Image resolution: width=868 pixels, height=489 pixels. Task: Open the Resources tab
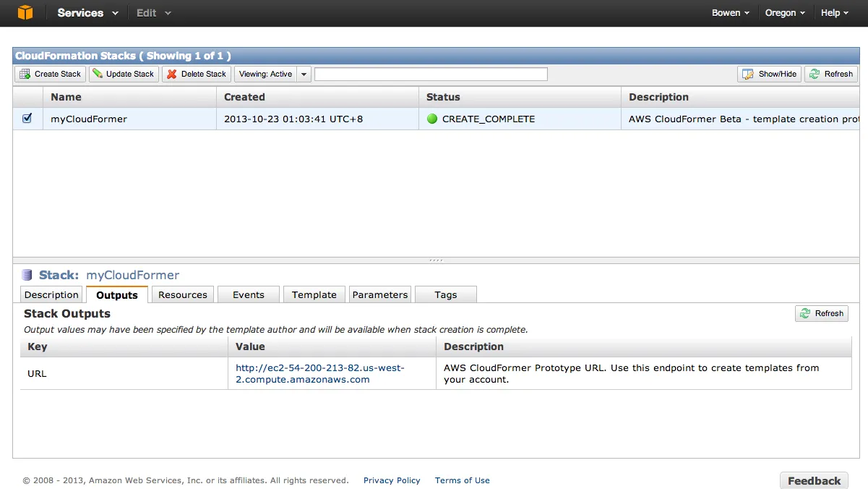click(x=183, y=294)
